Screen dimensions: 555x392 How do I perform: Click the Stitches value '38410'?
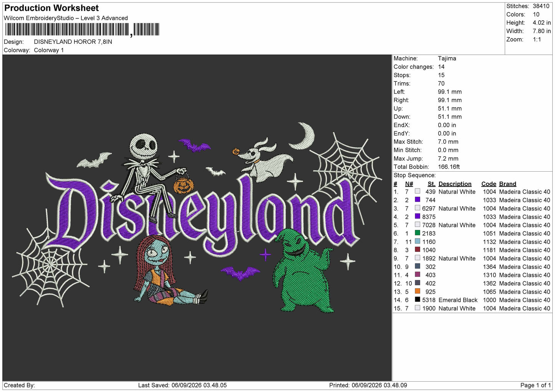[x=541, y=6]
